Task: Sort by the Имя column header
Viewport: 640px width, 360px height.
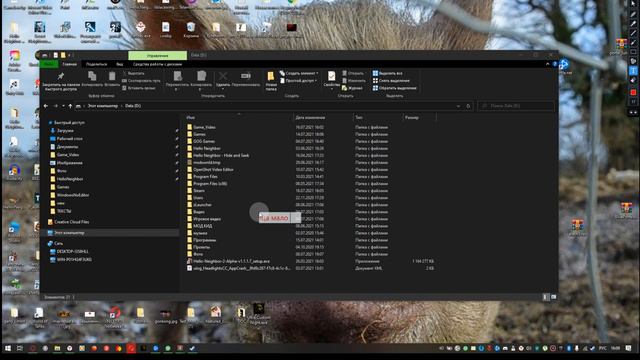Action: pos(190,118)
